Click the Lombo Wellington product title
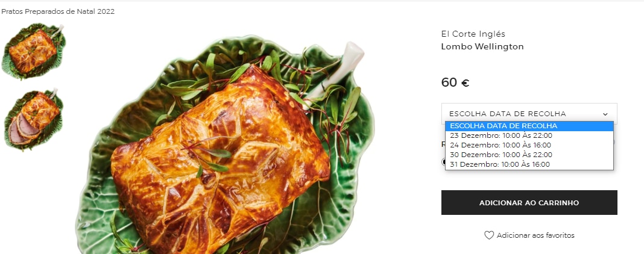 pos(482,47)
